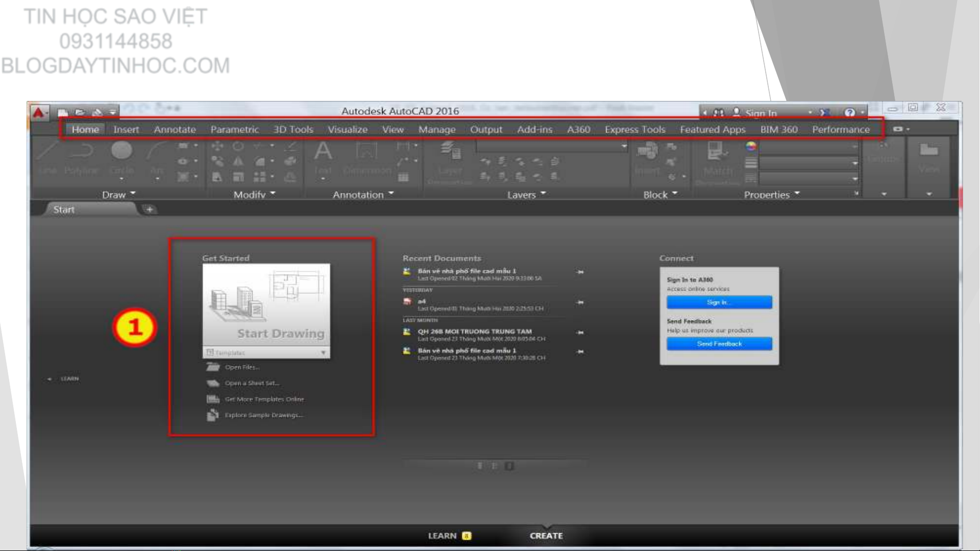The height and width of the screenshot is (551, 980).
Task: Expand the Modify panel dropdown
Action: (254, 195)
